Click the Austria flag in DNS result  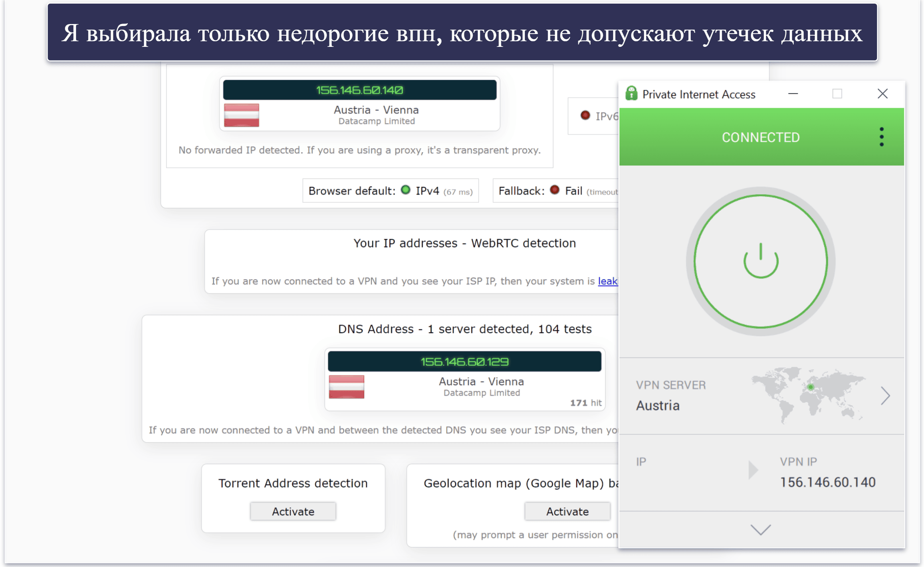[x=346, y=386]
